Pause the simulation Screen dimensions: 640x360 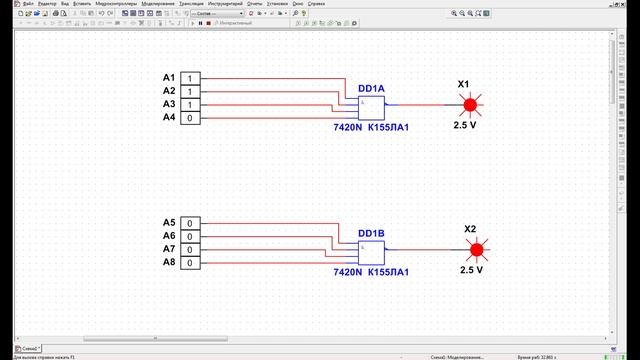pyautogui.click(x=200, y=23)
